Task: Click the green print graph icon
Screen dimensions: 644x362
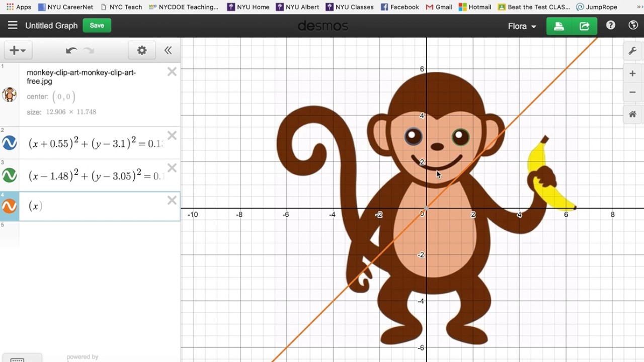Action: (559, 26)
